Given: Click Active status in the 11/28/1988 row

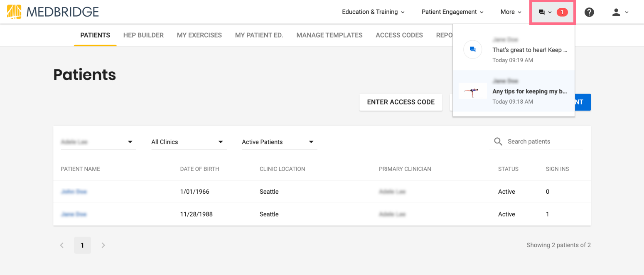Looking at the screenshot, I should pos(506,214).
